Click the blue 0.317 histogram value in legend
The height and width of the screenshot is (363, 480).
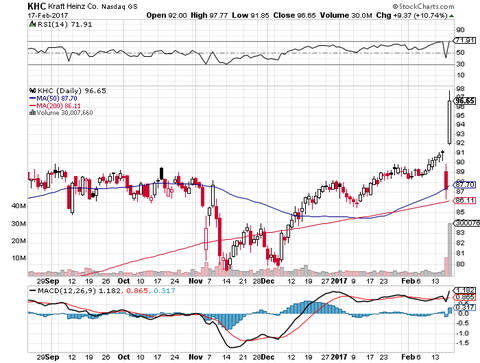click(164, 291)
